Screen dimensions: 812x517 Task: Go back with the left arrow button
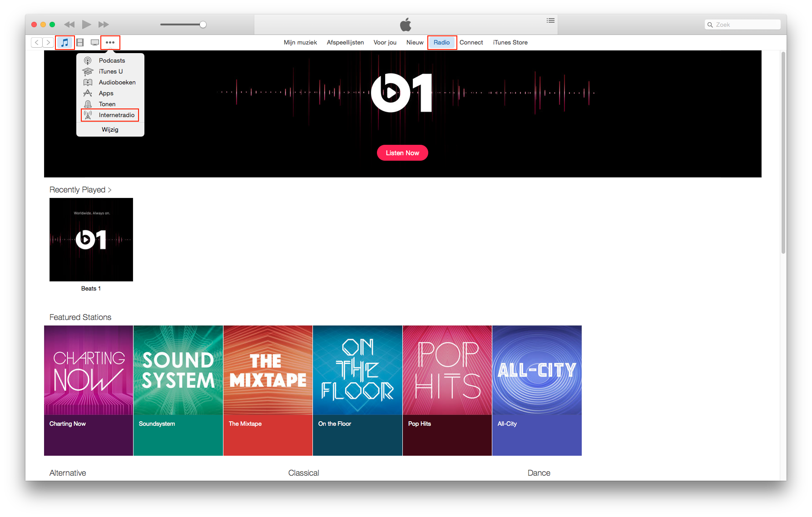pos(37,42)
